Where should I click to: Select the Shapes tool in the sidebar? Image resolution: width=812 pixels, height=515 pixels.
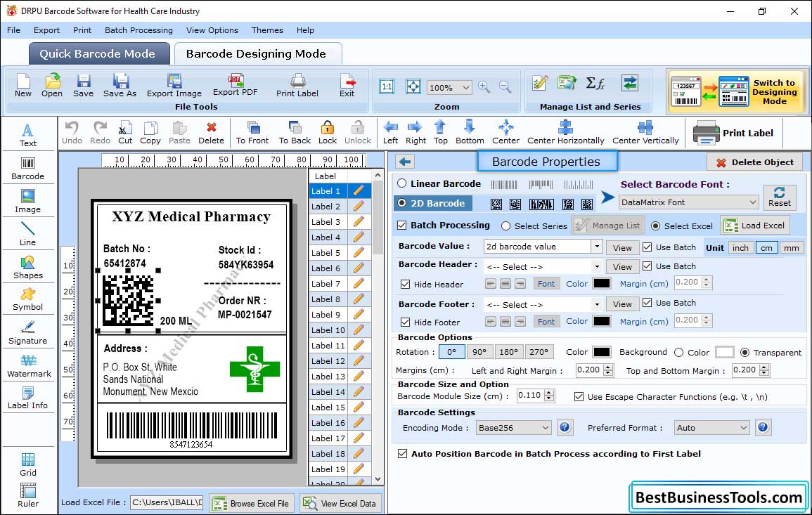click(x=28, y=268)
